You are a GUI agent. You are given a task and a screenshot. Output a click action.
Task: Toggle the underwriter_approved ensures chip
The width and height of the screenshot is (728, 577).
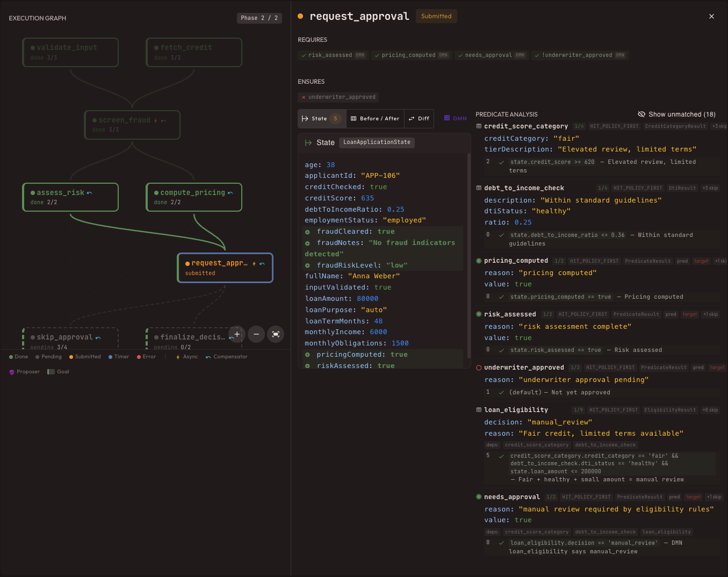(x=338, y=97)
